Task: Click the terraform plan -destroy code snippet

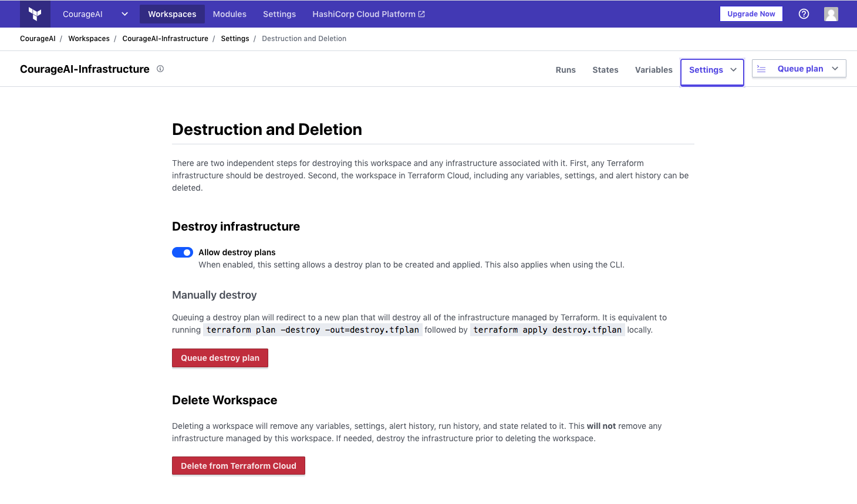Action: pos(313,330)
